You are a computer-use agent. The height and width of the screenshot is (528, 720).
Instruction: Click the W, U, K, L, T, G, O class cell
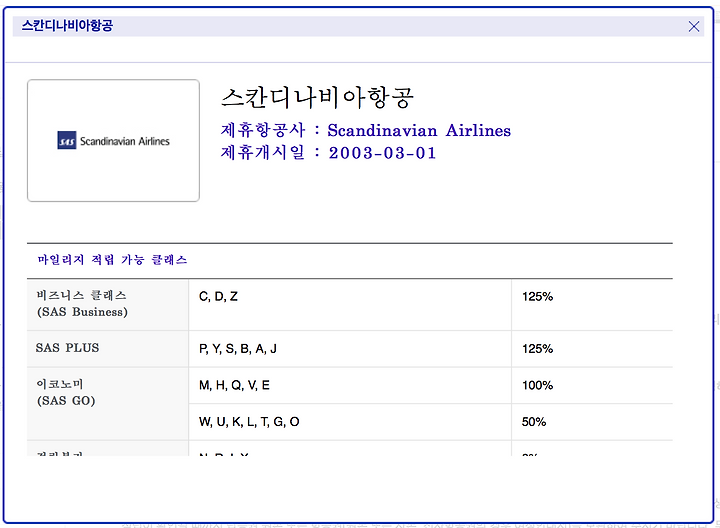(x=350, y=422)
